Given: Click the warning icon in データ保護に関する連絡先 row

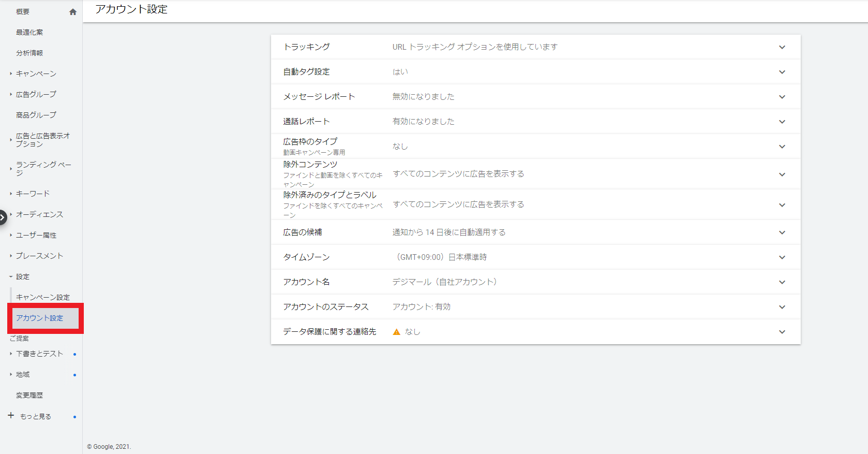Looking at the screenshot, I should click(397, 332).
